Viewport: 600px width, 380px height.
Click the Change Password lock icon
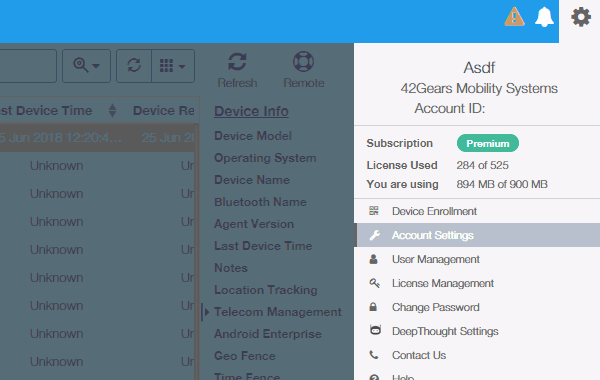click(373, 307)
